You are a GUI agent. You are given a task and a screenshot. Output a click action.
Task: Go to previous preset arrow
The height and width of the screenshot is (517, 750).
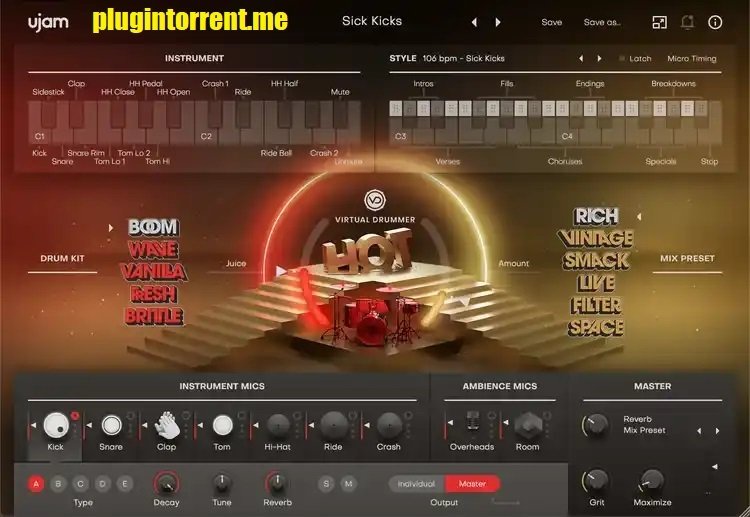click(x=474, y=22)
